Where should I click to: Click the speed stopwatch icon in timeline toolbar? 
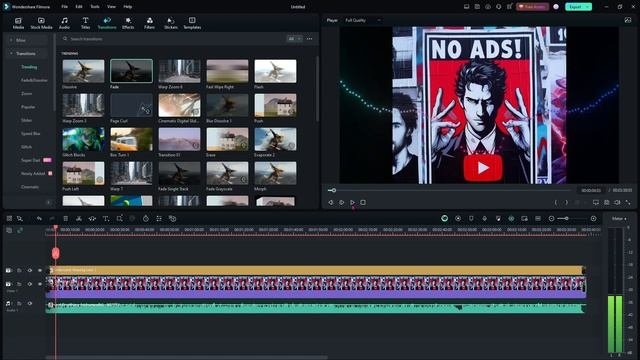(146, 219)
